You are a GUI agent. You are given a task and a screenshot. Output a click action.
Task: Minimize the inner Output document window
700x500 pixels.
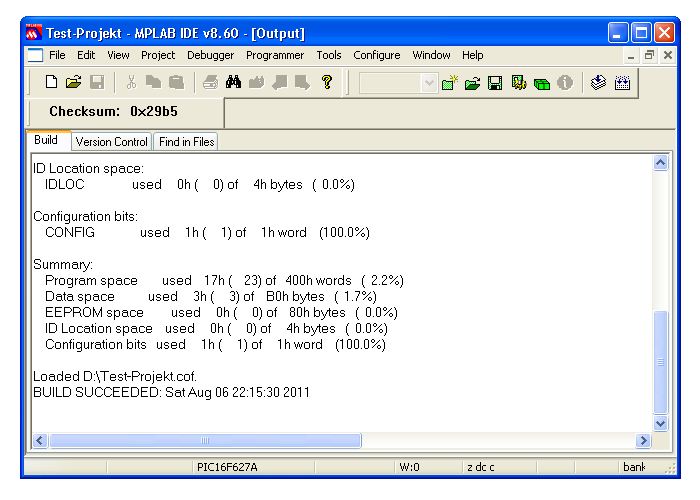[x=631, y=56]
